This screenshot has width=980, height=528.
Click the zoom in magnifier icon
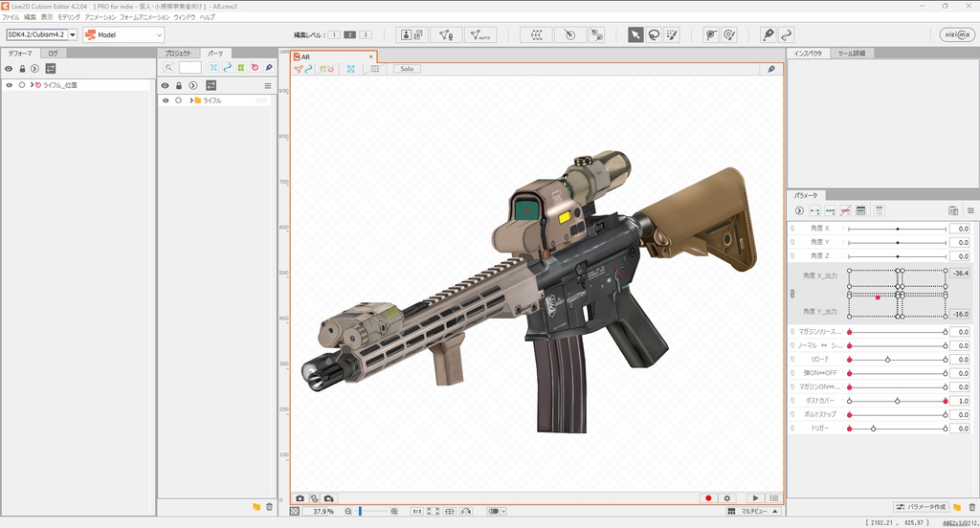point(395,512)
